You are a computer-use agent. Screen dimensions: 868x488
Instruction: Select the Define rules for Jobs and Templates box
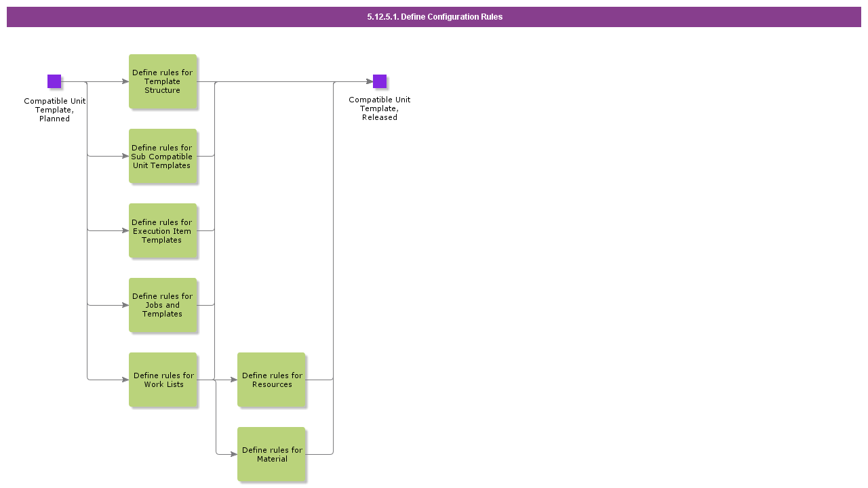coord(163,305)
